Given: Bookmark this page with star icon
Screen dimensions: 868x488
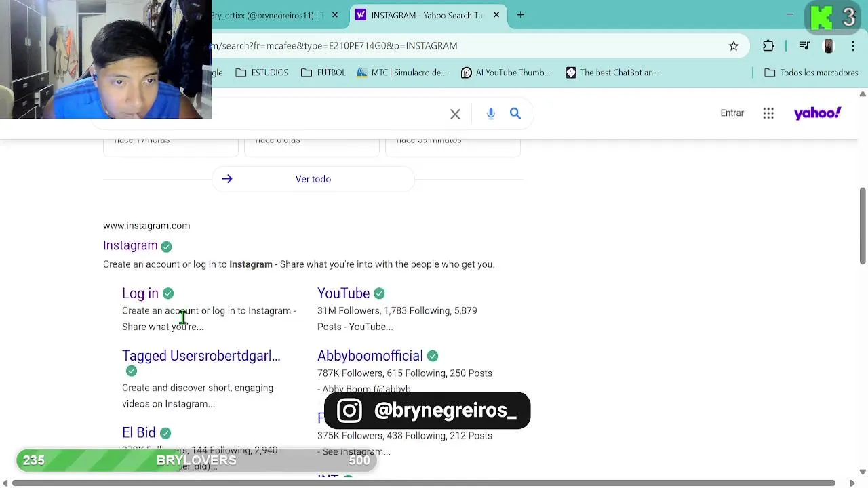Looking at the screenshot, I should (x=734, y=46).
